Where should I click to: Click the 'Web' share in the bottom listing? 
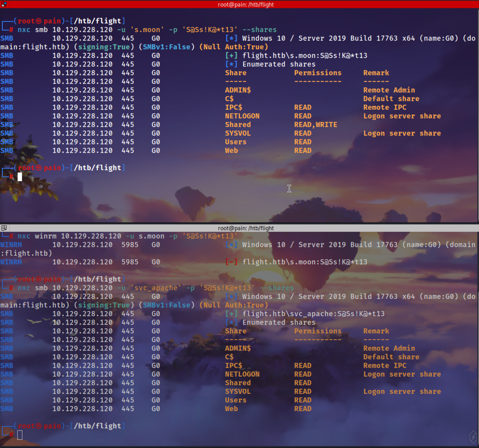(231, 409)
